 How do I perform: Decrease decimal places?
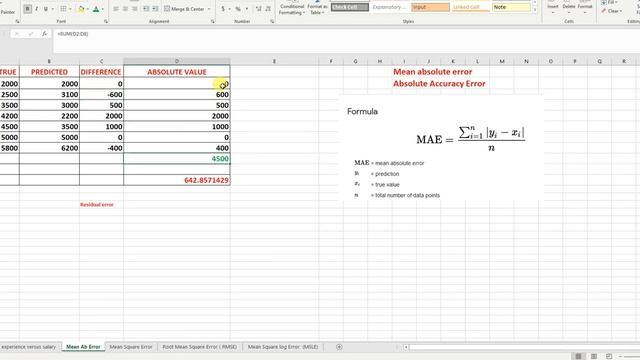point(268,9)
